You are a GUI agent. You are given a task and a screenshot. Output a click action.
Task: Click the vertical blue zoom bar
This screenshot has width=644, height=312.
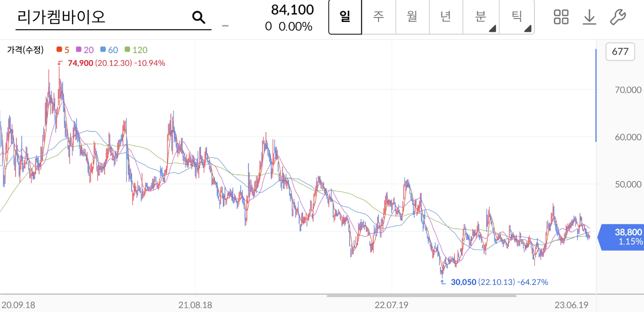coord(596,95)
